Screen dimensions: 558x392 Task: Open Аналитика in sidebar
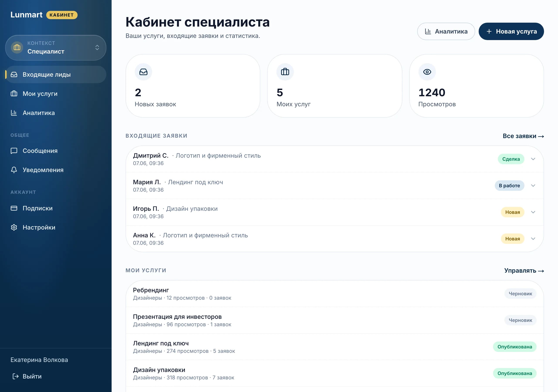(56, 113)
